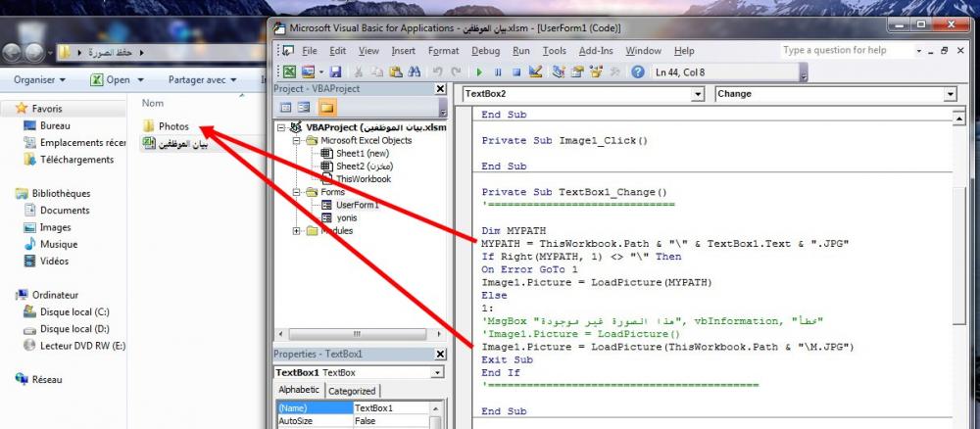Click the Copy icon in VBA toolbar
Screen dimensions: 980x429
[x=377, y=72]
